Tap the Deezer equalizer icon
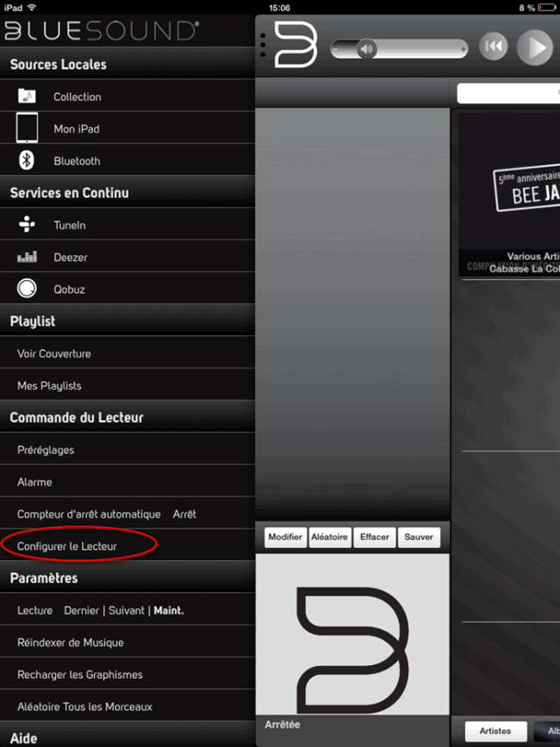 27,257
